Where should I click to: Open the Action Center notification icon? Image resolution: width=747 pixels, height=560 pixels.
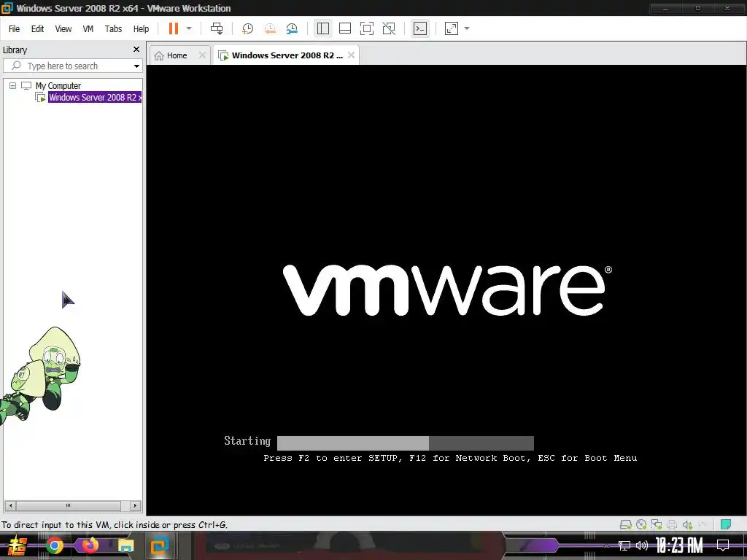(723, 545)
